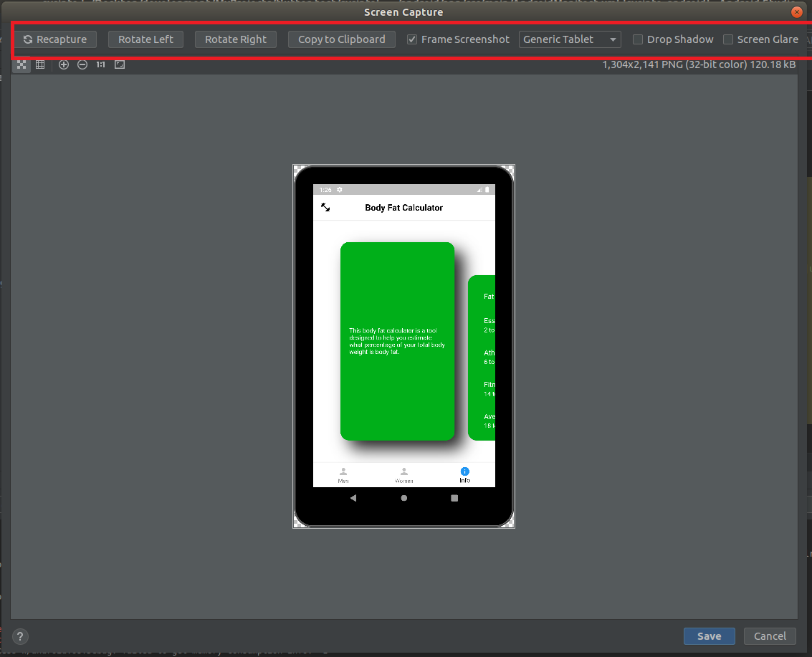Viewport: 812px width, 657px height.
Task: Click the refresh icon on the Recapture button
Action: (29, 39)
